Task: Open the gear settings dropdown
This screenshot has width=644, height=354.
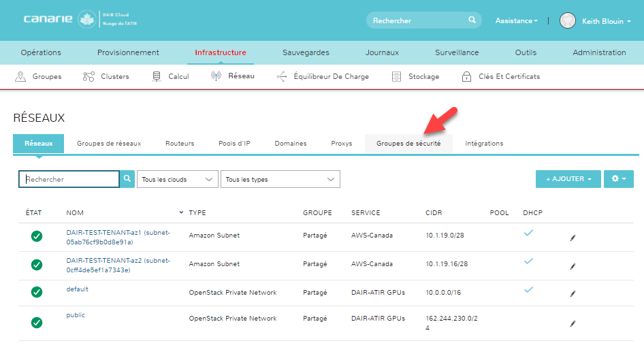Action: (619, 179)
